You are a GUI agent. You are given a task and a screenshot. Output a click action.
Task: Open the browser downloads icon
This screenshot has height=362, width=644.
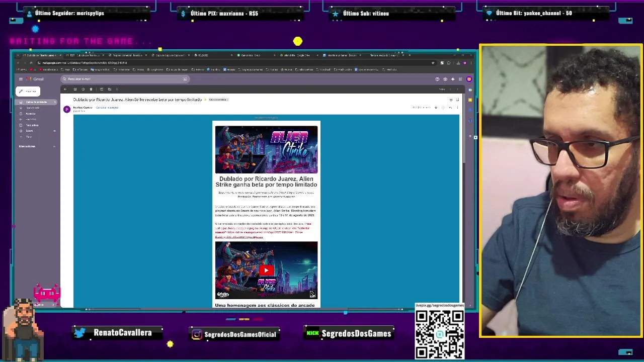coord(458,63)
